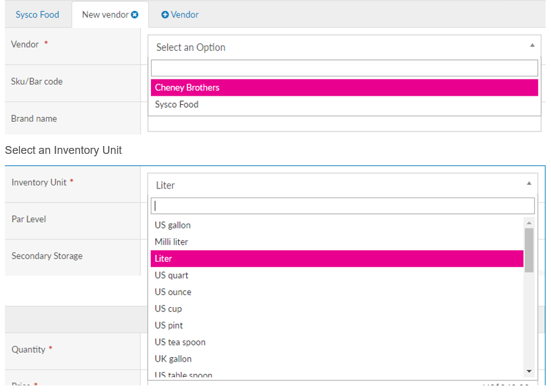Choose US tea spoon option

(336, 342)
